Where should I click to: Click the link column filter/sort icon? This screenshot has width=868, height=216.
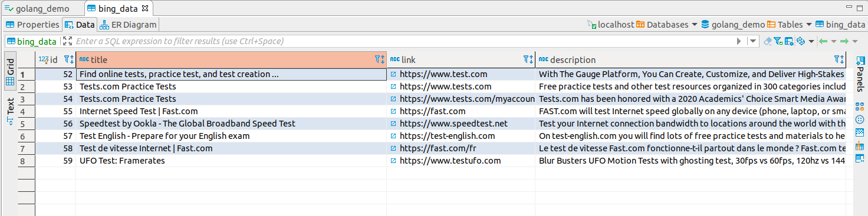pyautogui.click(x=528, y=59)
